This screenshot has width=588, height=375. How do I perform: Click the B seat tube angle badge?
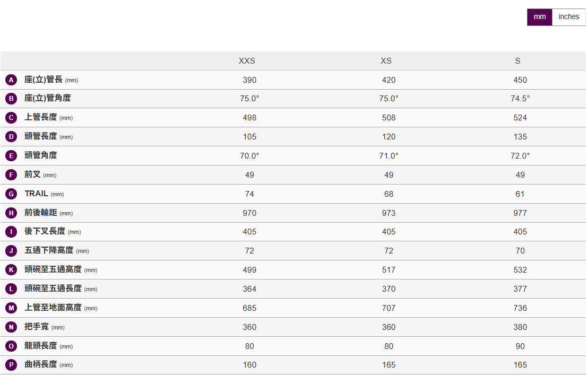(11, 99)
